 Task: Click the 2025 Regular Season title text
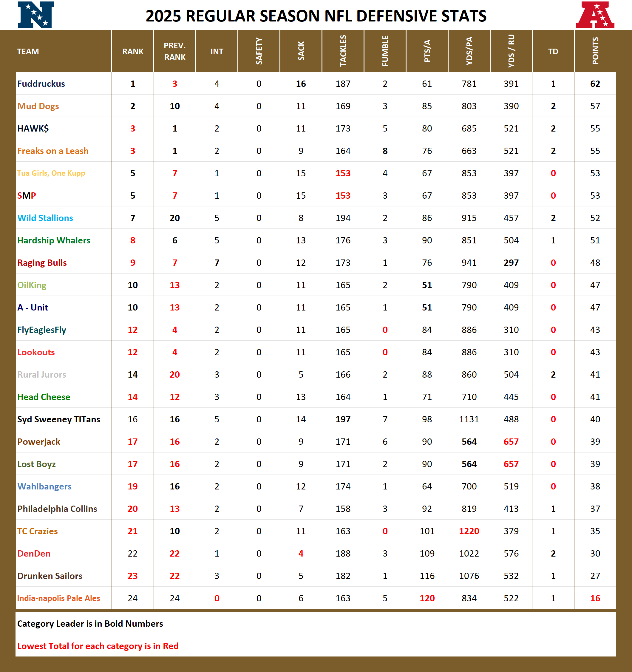316,16
